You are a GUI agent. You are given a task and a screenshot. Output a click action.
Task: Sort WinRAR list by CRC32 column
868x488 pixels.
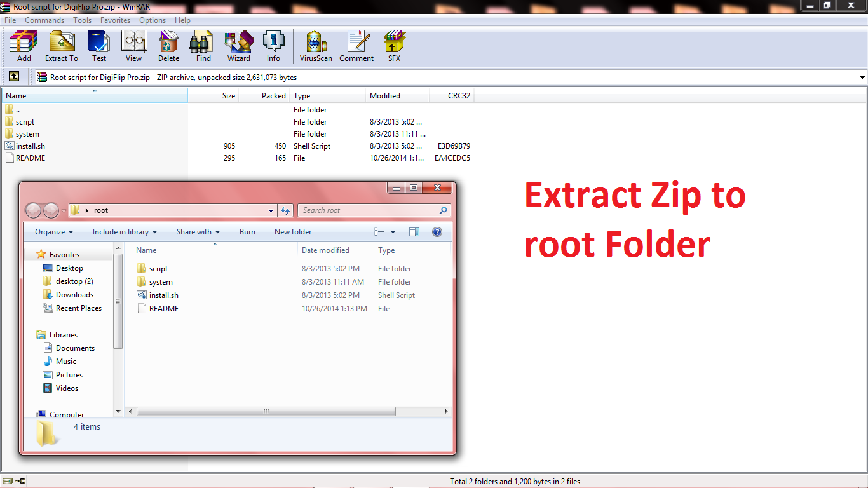452,96
